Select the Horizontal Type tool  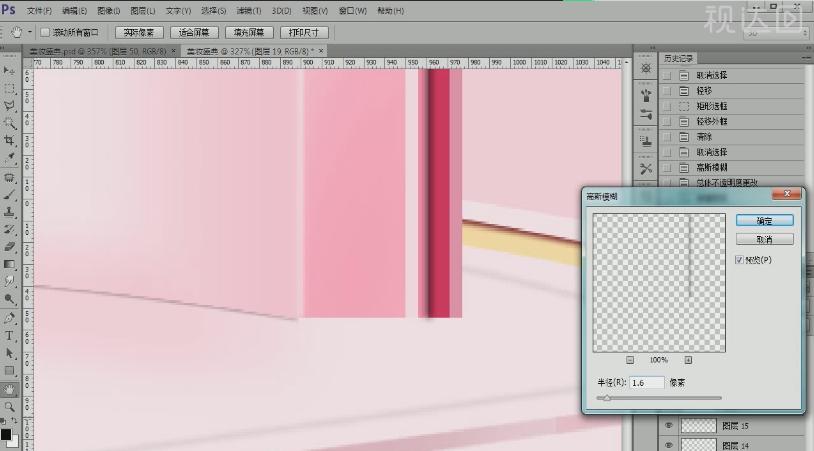pyautogui.click(x=10, y=336)
